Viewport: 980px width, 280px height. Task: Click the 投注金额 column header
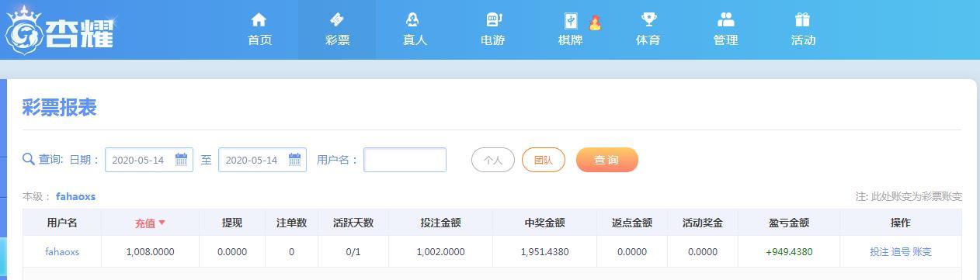(x=440, y=223)
